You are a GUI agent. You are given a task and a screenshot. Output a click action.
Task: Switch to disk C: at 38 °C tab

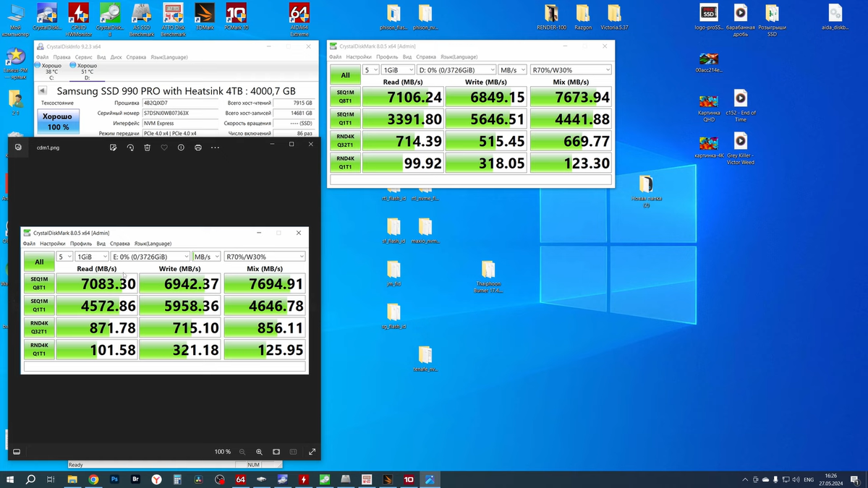click(51, 71)
